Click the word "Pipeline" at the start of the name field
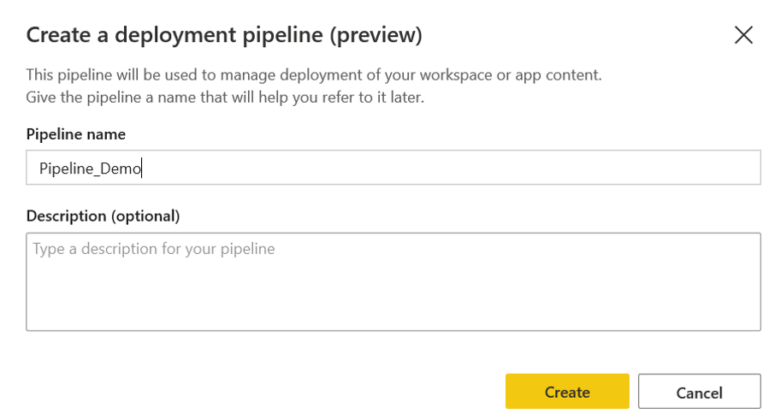 [65, 169]
